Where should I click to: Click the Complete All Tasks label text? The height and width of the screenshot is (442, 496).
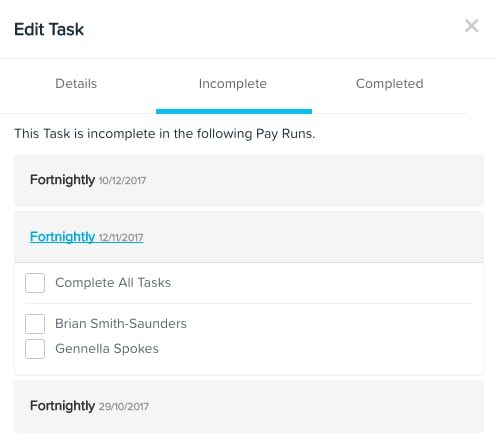coord(113,283)
